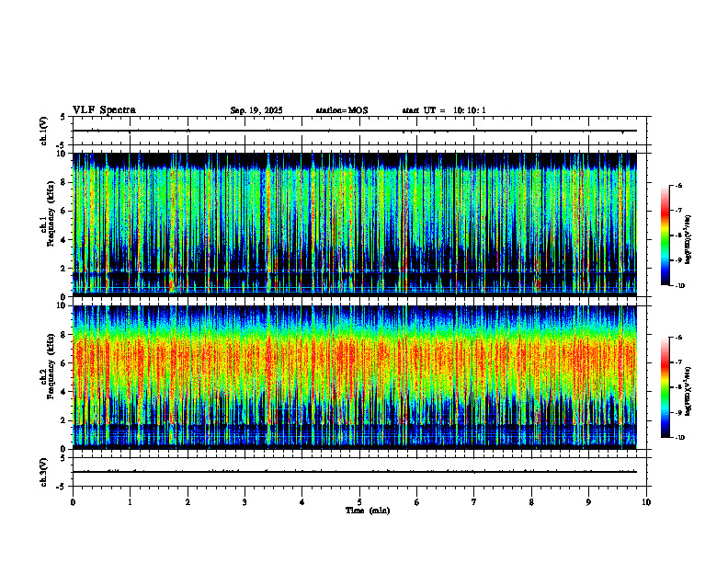728x563 pixels.
Task: Click the "7" tick on the time axis
Action: 474,502
